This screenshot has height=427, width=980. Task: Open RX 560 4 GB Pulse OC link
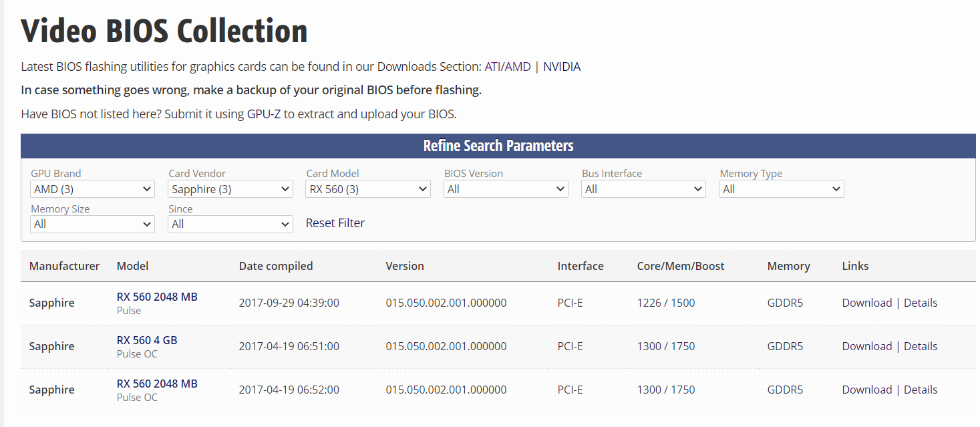(147, 340)
